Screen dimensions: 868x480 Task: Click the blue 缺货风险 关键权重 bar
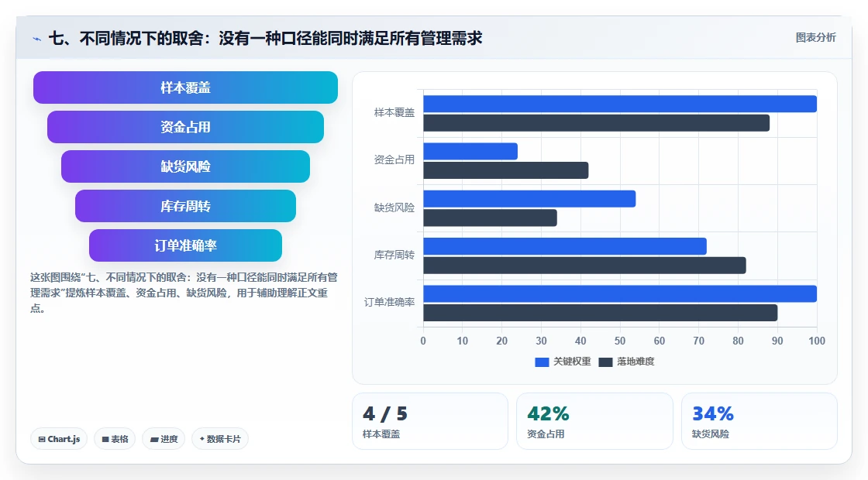point(529,199)
